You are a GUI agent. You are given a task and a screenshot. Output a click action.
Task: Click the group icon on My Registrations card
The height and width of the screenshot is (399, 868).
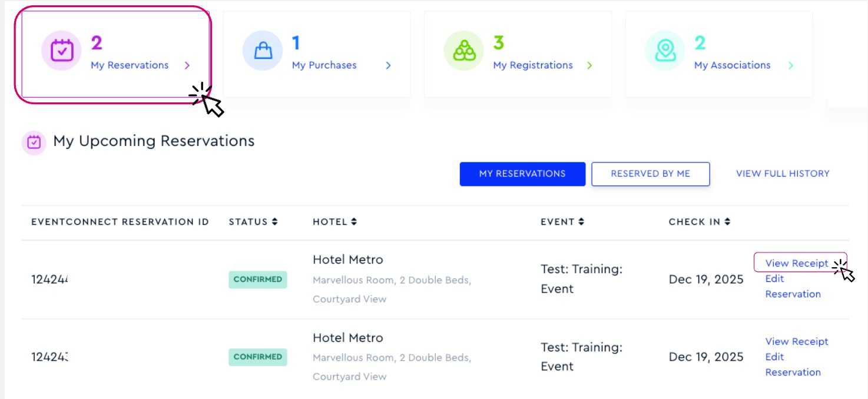(463, 50)
